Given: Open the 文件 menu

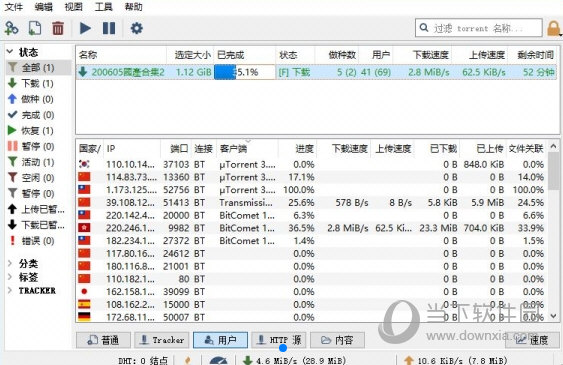Looking at the screenshot, I should pos(13,7).
